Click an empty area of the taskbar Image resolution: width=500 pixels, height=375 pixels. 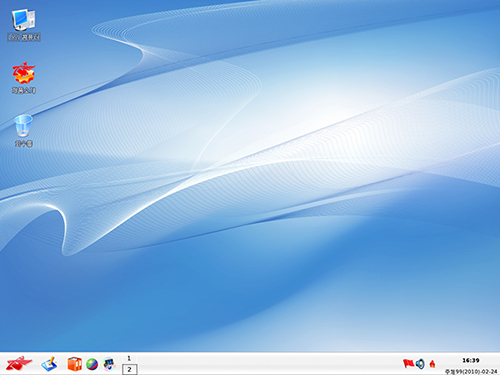point(267,364)
